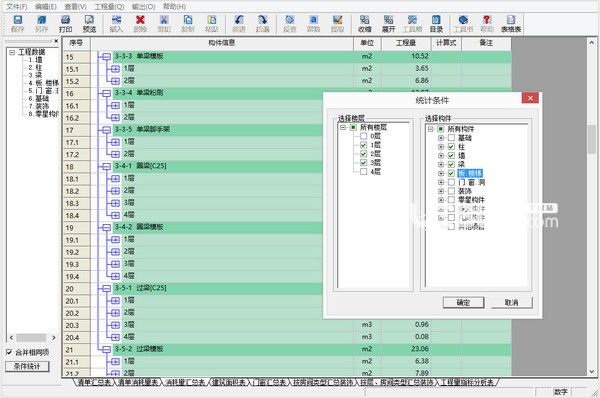This screenshot has width=600, height=398.
Task: Open the 预览 print preview icon
Action: 89,24
